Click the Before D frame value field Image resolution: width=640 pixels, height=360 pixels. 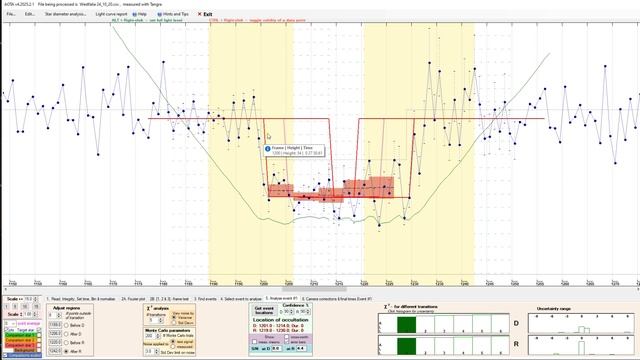(55, 325)
